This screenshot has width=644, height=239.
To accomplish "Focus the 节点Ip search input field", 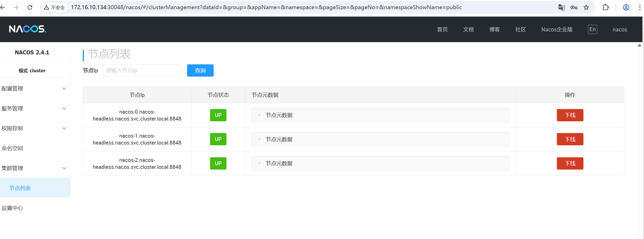I will click(141, 70).
